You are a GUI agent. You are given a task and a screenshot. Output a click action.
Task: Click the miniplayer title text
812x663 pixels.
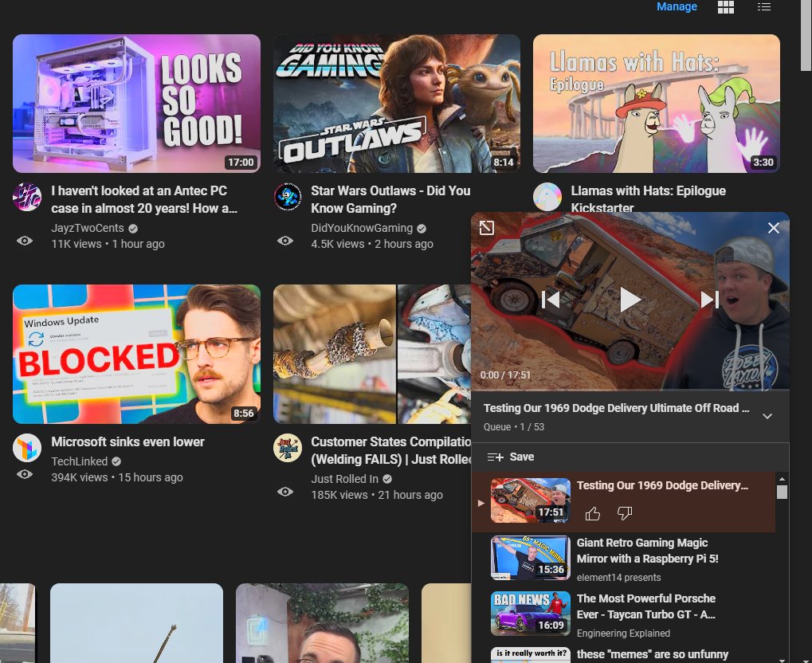(x=616, y=408)
